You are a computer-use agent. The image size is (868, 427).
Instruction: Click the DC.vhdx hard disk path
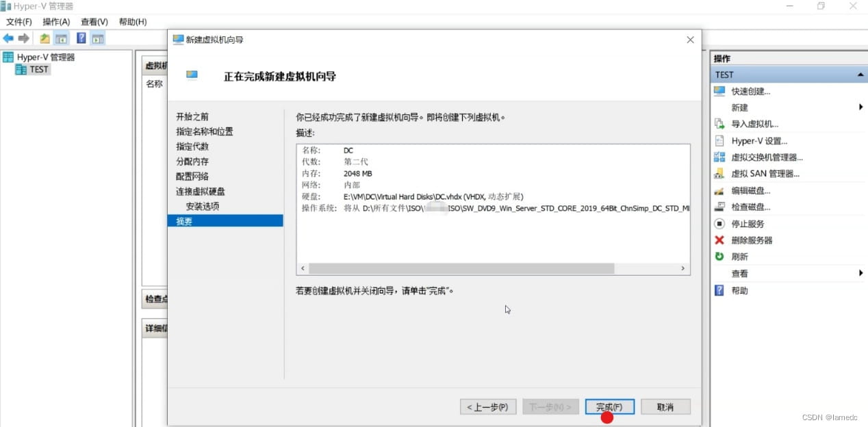click(x=433, y=196)
